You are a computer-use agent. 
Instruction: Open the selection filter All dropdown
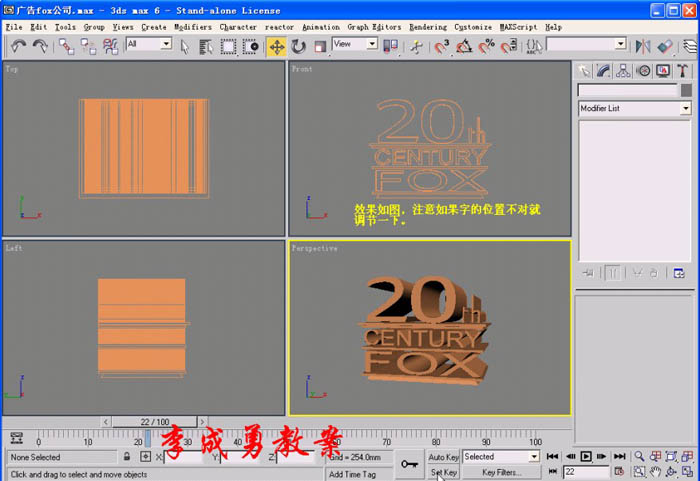(x=166, y=44)
